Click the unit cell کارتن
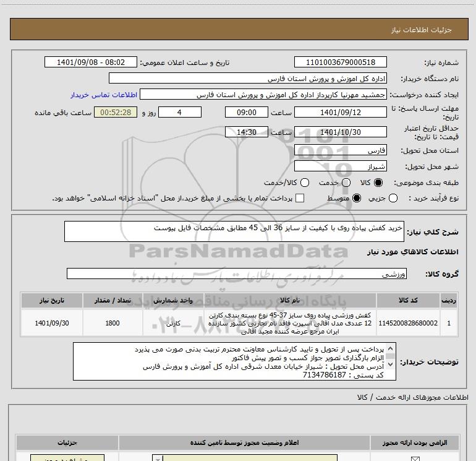This screenshot has width=476, height=461. click(x=173, y=323)
